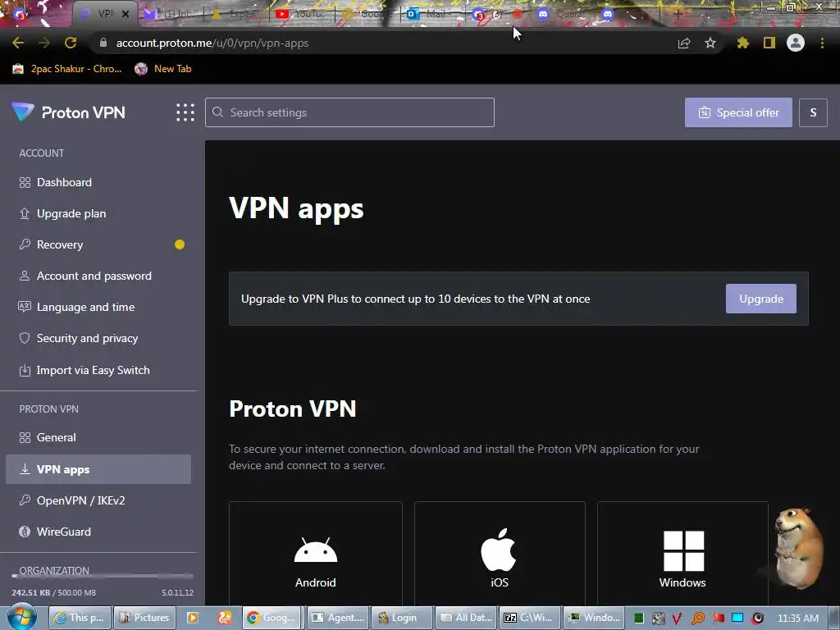This screenshot has width=840, height=630.
Task: Open the Chrome extensions puzzle icon
Action: (x=742, y=43)
